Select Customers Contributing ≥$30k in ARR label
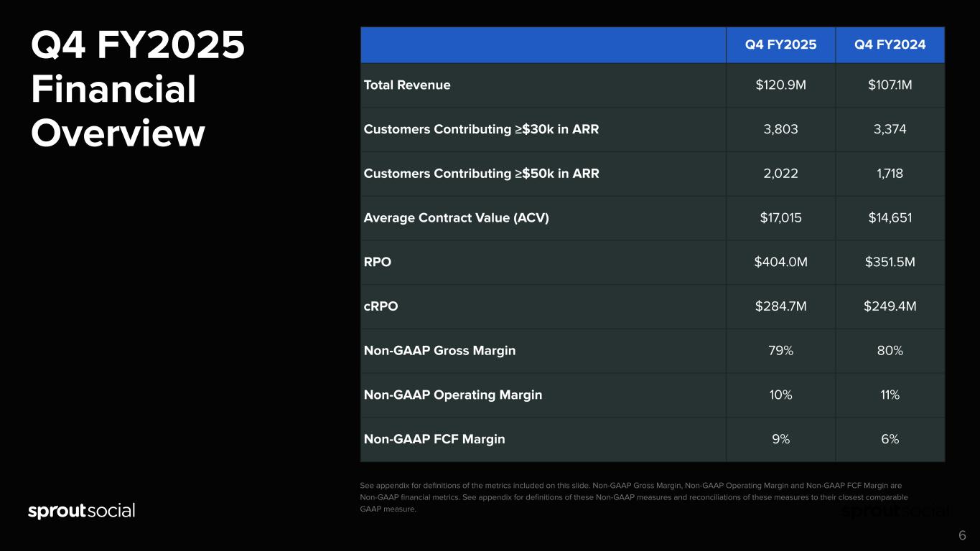This screenshot has width=980, height=551. 481,129
